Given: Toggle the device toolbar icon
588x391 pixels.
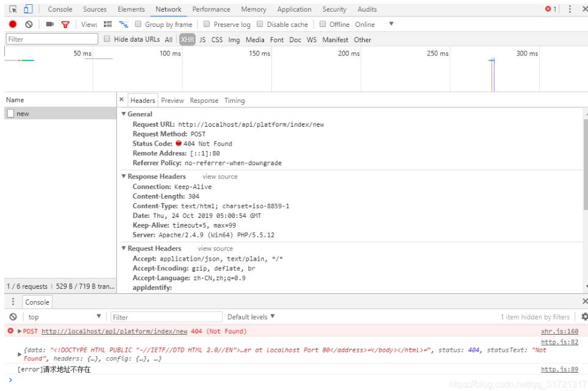Looking at the screenshot, I should [x=28, y=9].
